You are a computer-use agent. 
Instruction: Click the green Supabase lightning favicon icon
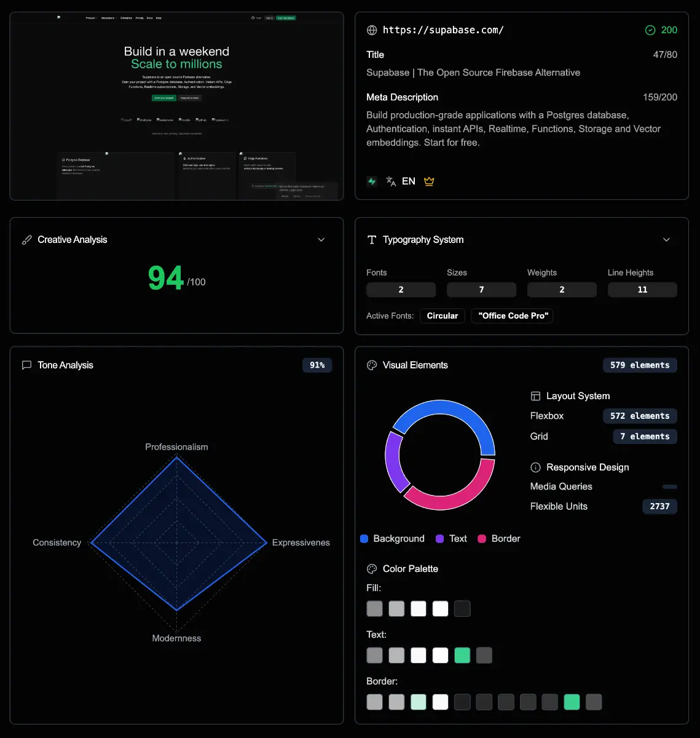pyautogui.click(x=371, y=181)
